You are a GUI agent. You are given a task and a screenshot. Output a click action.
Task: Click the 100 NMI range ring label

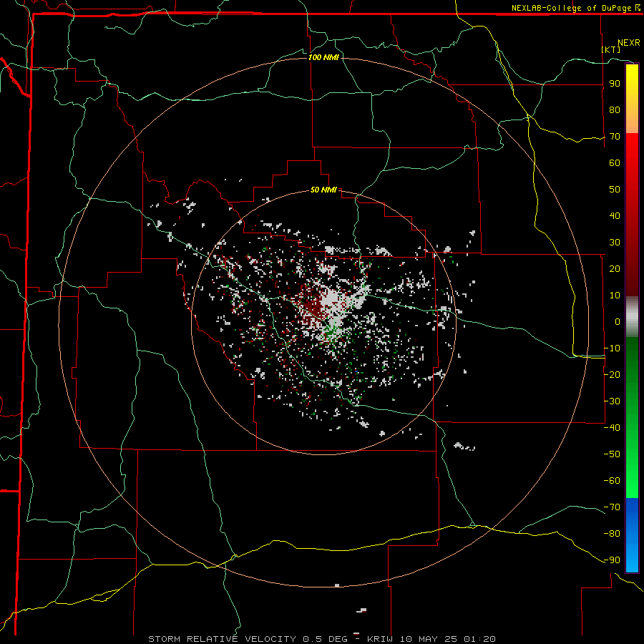[323, 57]
